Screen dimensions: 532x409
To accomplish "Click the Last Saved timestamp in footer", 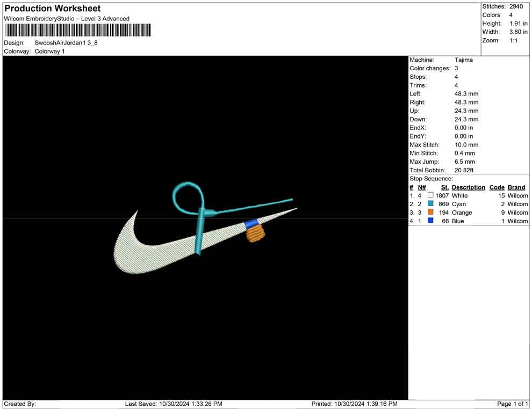I will (x=173, y=404).
